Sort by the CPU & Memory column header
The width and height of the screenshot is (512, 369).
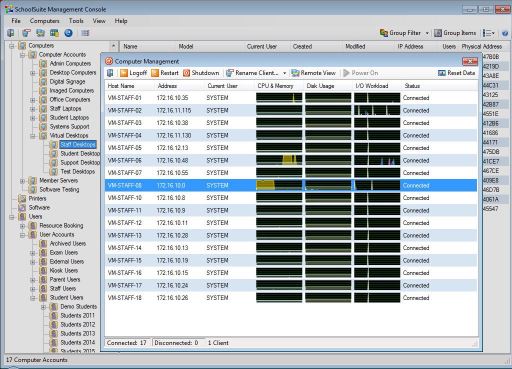point(279,86)
